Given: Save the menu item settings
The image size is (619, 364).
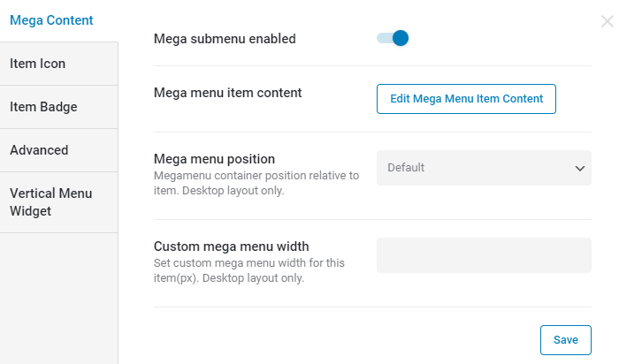Looking at the screenshot, I should (566, 340).
